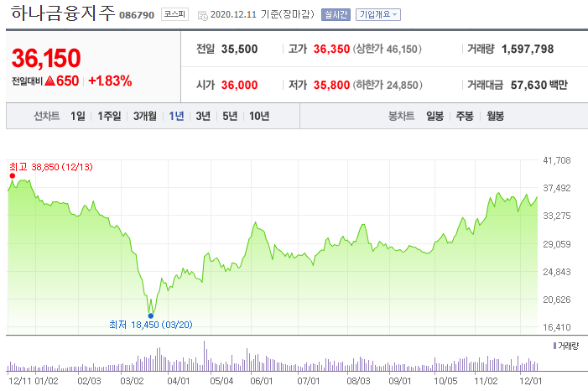Click the 봉차트 label
Screen dimensions: 588x391
pyautogui.click(x=401, y=116)
